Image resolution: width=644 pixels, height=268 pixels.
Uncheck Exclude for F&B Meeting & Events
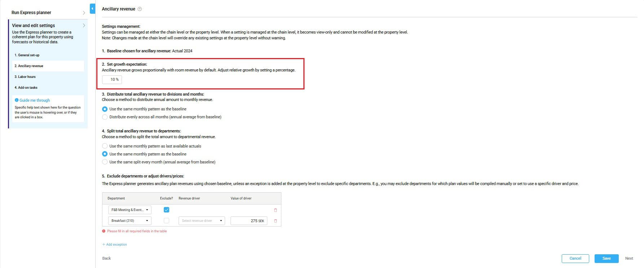[166, 210]
